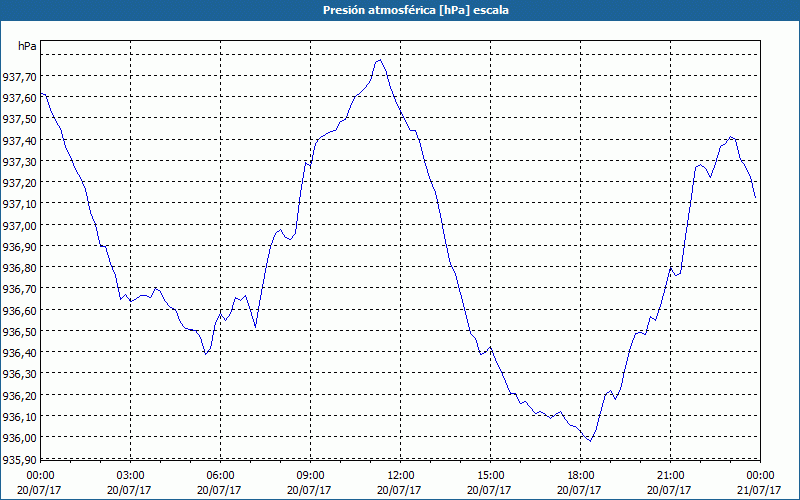
Task: Click the lowest curve point after 18:00
Action: 590,441
